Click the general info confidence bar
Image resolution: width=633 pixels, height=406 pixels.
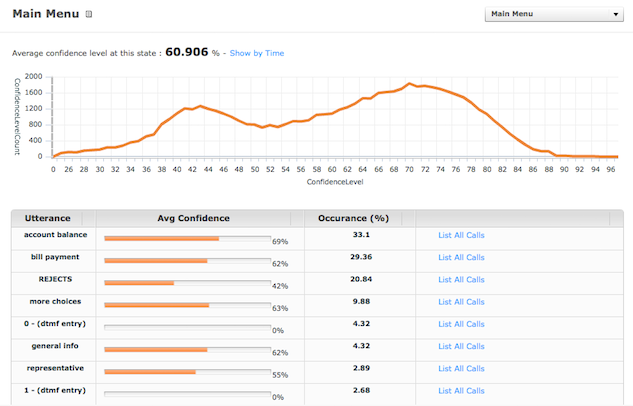188,350
